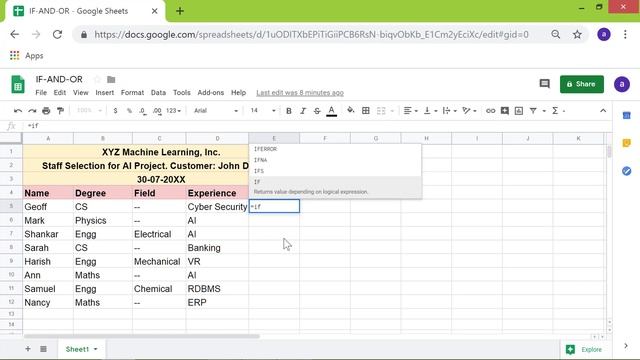Go to Google Sheets home icon
The image size is (640, 360).
(18, 84)
